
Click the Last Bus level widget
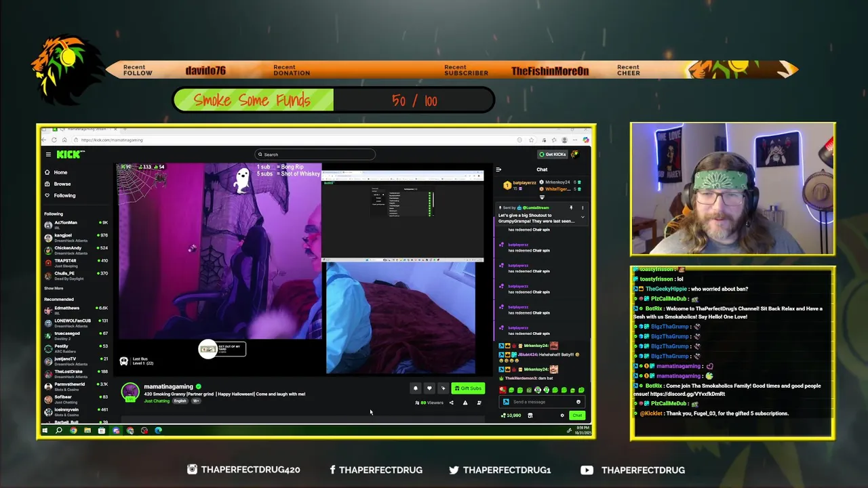coord(138,361)
